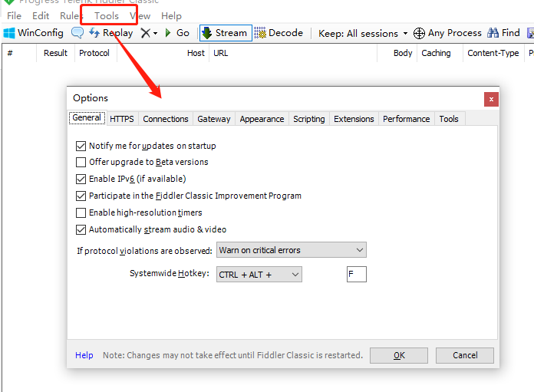The width and height of the screenshot is (534, 392).
Task: Switch to the Appearance tab
Action: point(262,119)
